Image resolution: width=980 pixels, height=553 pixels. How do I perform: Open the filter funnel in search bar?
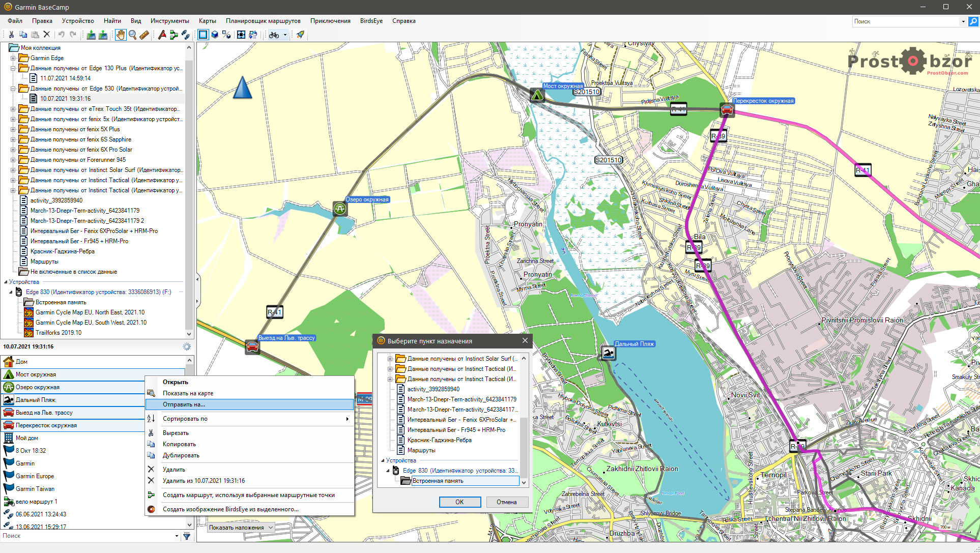[x=187, y=536]
